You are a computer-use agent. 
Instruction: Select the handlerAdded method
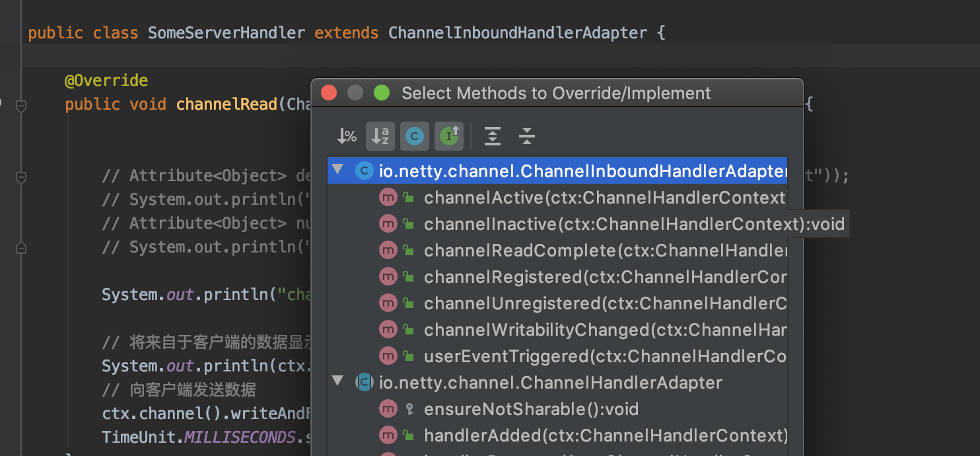coord(557,436)
